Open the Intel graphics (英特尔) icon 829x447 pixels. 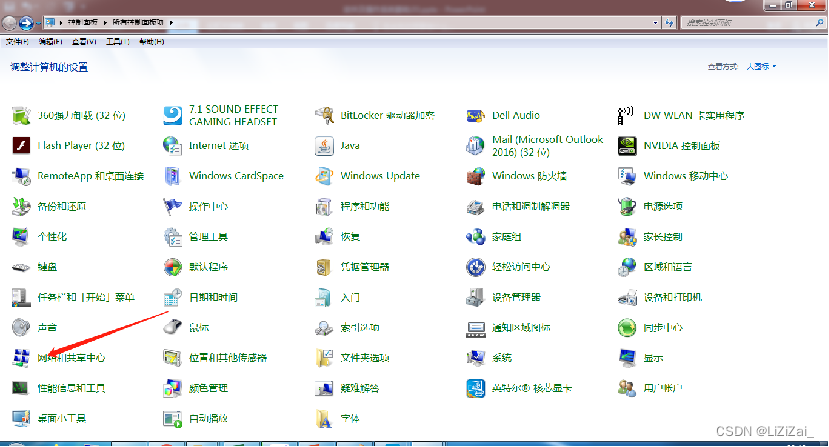click(x=475, y=388)
